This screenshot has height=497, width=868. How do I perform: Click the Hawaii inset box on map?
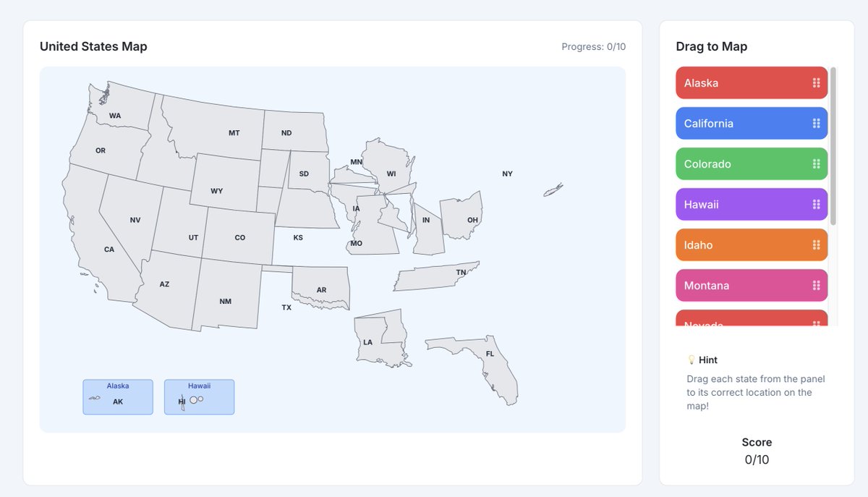coord(199,397)
